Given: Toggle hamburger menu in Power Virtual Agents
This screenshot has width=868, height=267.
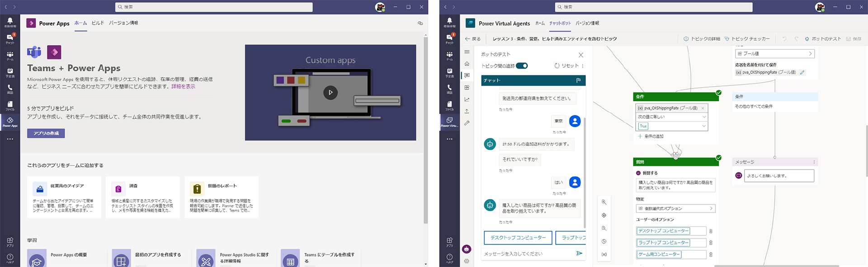Looking at the screenshot, I should point(467,52).
